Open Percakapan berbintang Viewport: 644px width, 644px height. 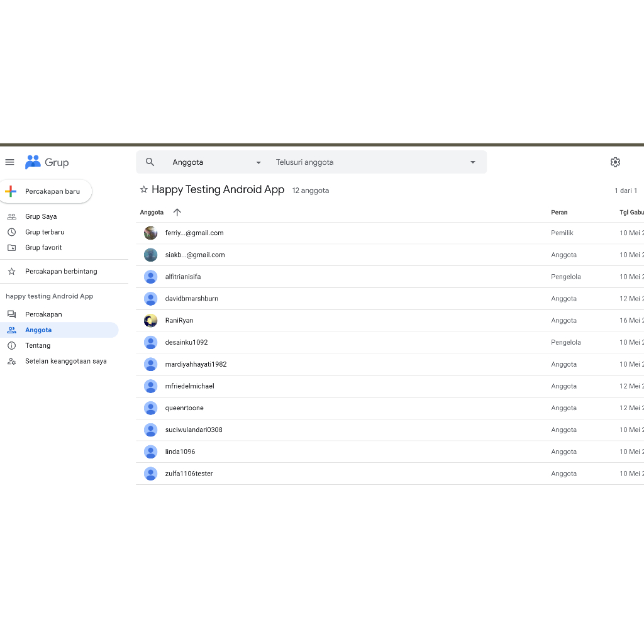61,272
